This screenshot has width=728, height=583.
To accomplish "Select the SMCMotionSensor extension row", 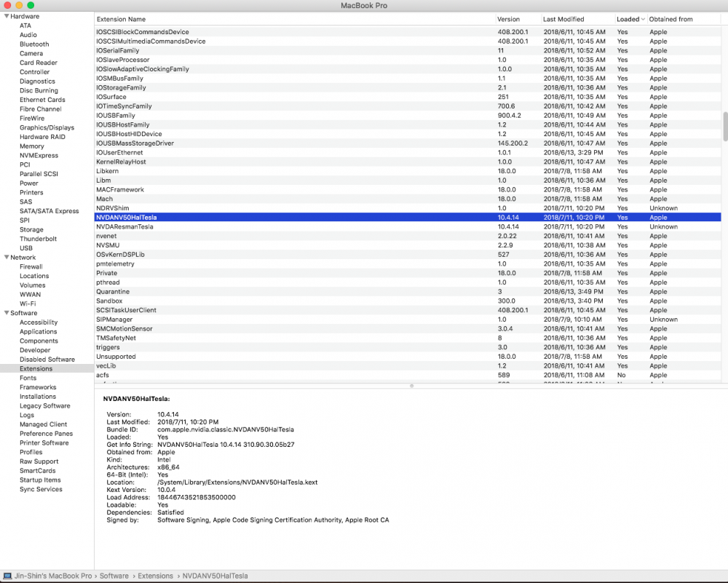I will tap(408, 329).
